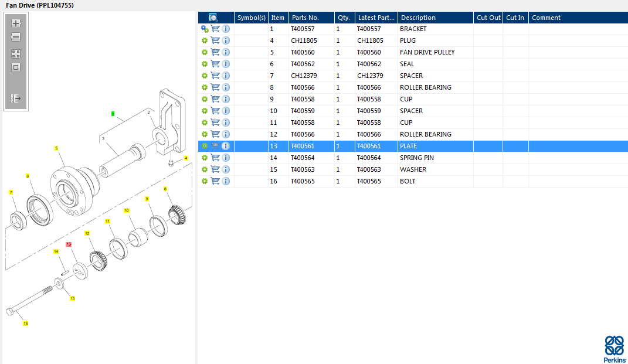Open info for BRACKET row
Viewport: 628px width, 364px height.
pyautogui.click(x=226, y=29)
